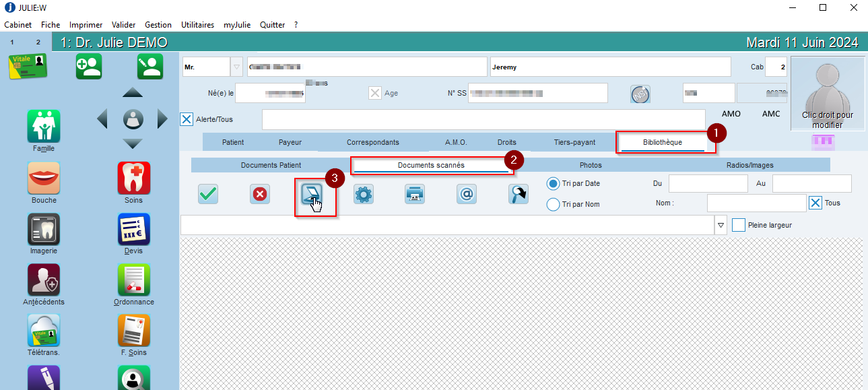868x390 pixels.
Task: Click the Au date input field
Action: click(x=812, y=183)
